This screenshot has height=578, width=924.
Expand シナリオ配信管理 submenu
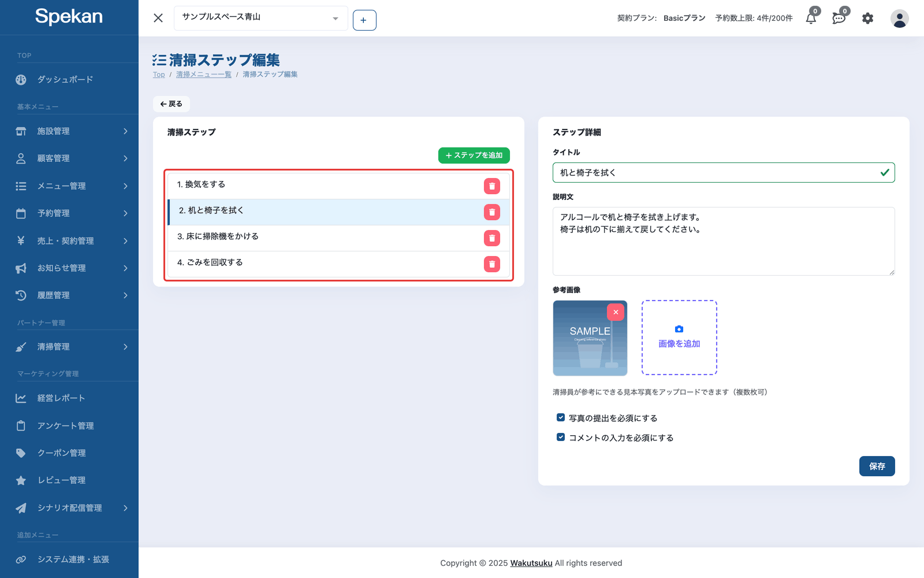tap(69, 508)
